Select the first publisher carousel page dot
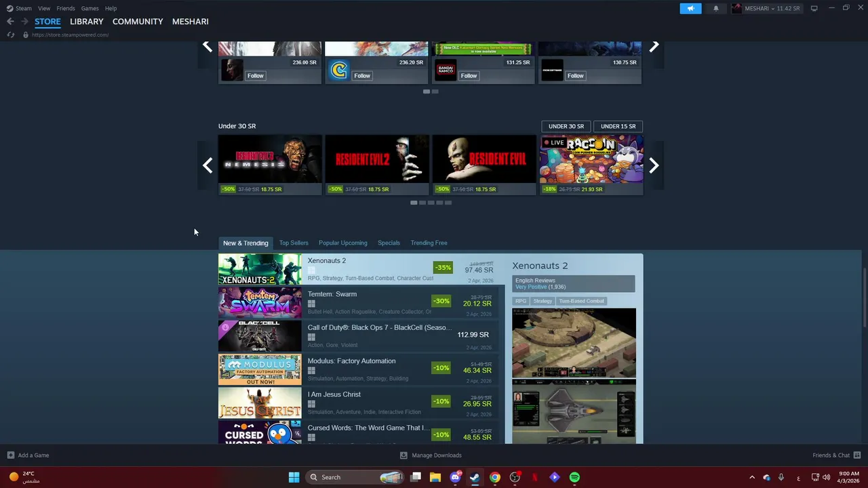Image resolution: width=868 pixels, height=488 pixels. tap(427, 91)
